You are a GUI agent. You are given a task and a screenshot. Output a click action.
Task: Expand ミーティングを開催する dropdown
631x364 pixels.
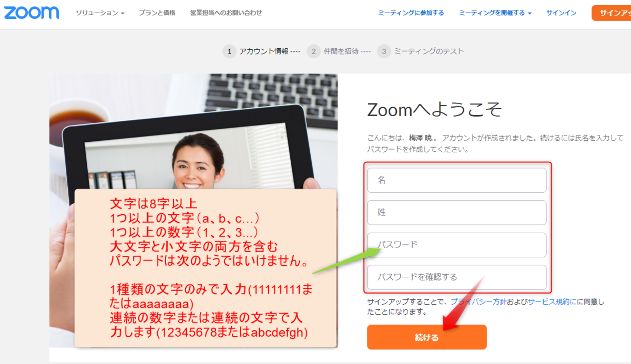pyautogui.click(x=495, y=13)
